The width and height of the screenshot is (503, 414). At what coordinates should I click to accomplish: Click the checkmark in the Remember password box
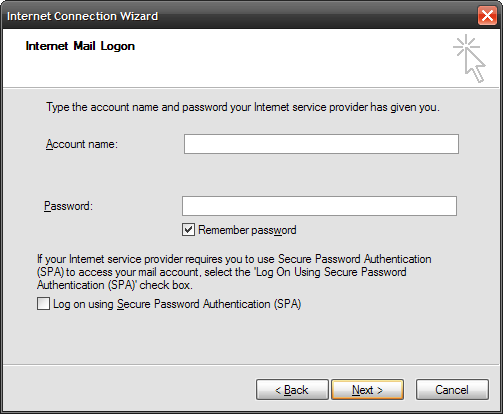(x=188, y=230)
